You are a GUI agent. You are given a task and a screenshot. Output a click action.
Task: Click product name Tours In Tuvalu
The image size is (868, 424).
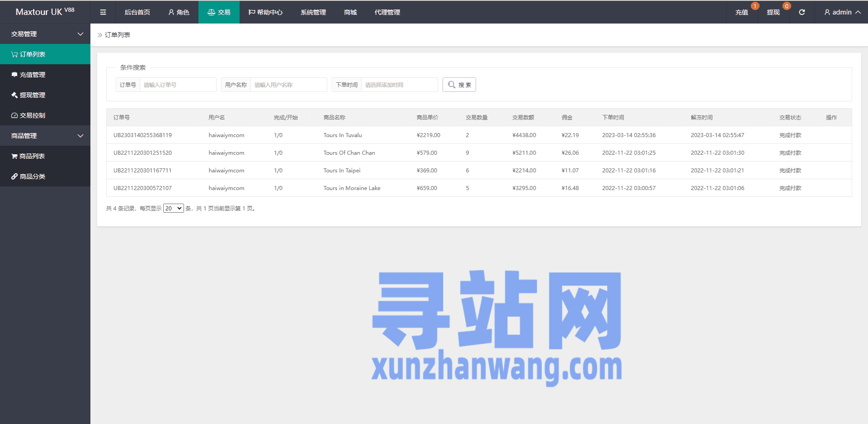[x=343, y=135]
